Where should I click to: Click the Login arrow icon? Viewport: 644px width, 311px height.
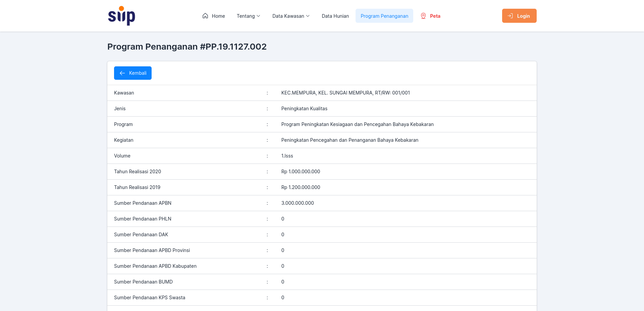point(510,16)
